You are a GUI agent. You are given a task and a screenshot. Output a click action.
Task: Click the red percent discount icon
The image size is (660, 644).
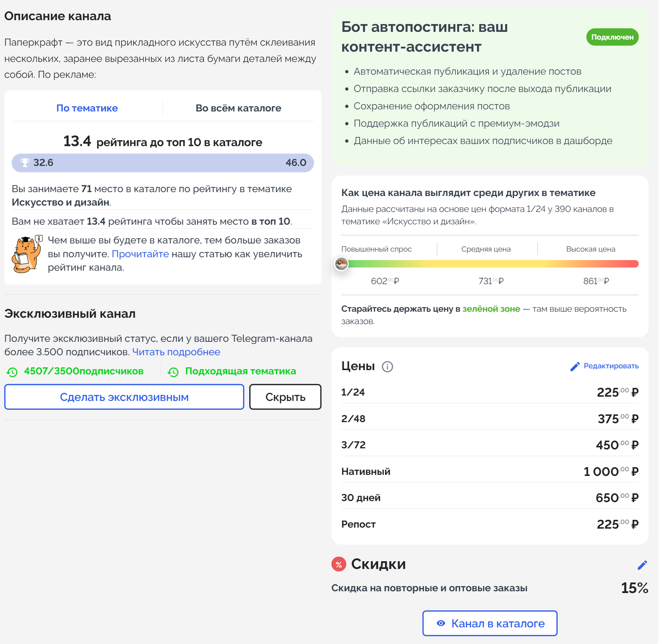pyautogui.click(x=339, y=564)
